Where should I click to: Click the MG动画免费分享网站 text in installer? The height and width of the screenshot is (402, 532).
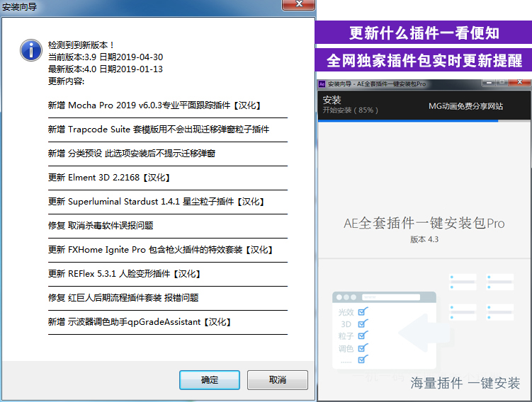pos(465,106)
